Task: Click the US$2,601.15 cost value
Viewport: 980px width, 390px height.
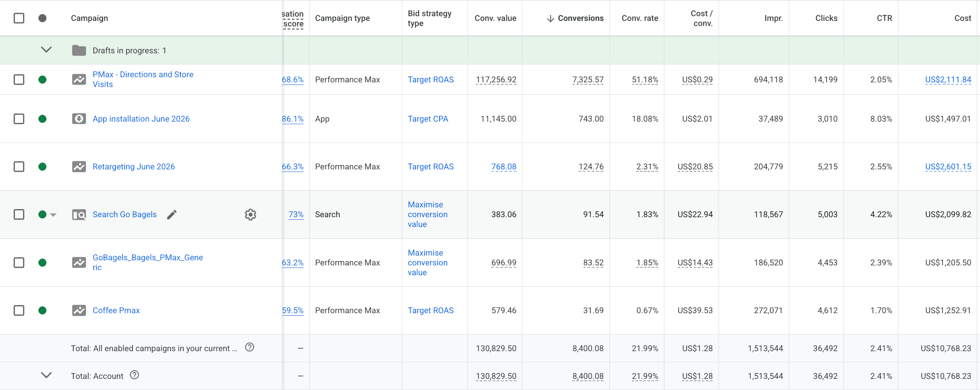Action: tap(948, 166)
